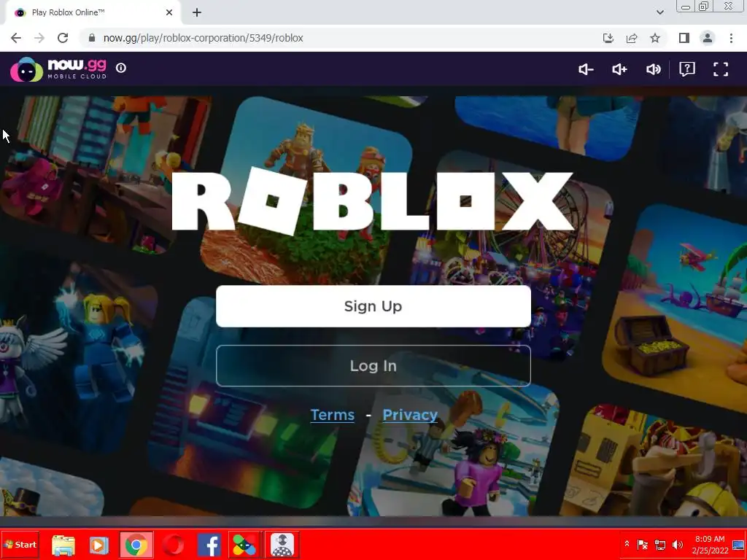Click the taskbar clock showing 8:09 AM
The height and width of the screenshot is (560, 747).
[710, 545]
